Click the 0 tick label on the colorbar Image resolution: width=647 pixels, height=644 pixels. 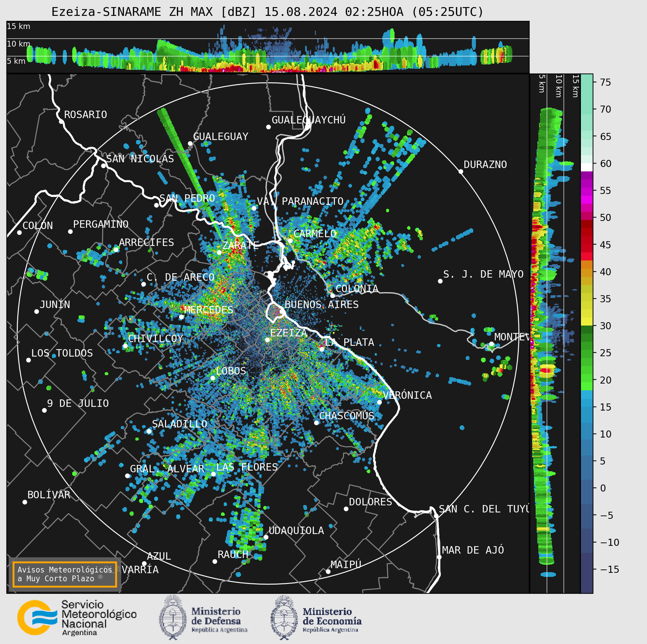pyautogui.click(x=603, y=488)
